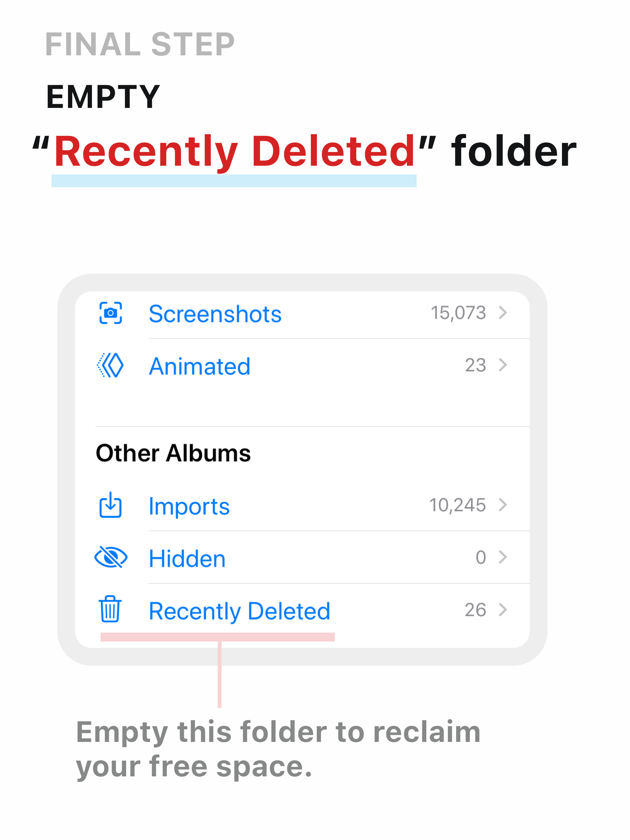Expand Animated using its chevron arrow
Screen dimensions: 630x840
[503, 365]
